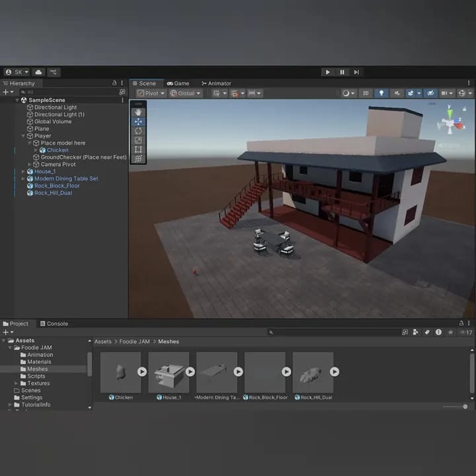The height and width of the screenshot is (476, 476).
Task: Open the Console tab
Action: tap(54, 324)
